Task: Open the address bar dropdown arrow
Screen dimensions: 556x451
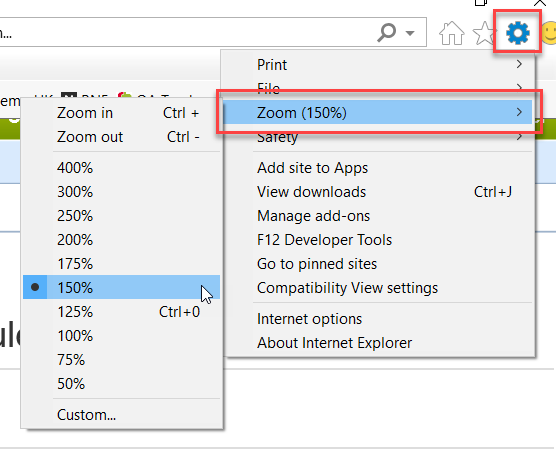Action: tap(410, 33)
